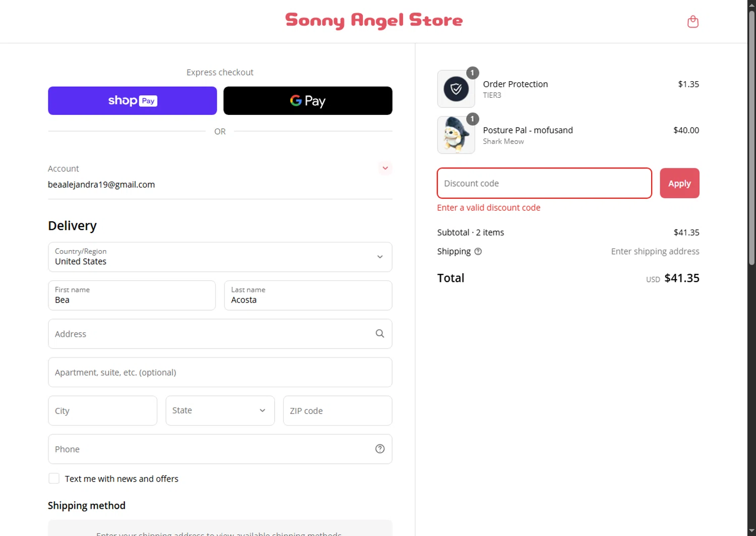Click the 'Shipping method' heading
Image resolution: width=756 pixels, height=536 pixels.
point(87,506)
